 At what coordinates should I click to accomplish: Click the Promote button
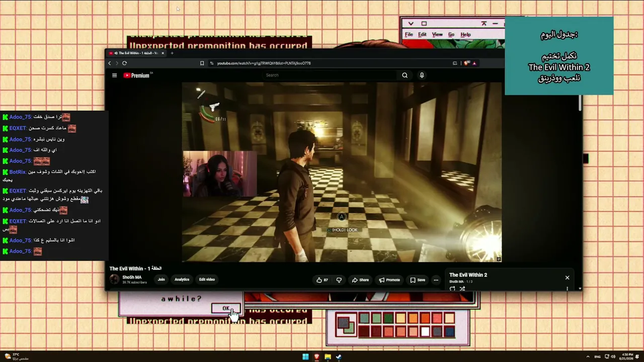pyautogui.click(x=389, y=280)
